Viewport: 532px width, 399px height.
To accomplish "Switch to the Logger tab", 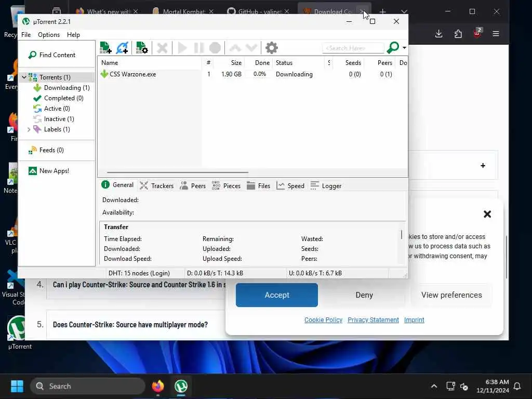I will [326, 185].
